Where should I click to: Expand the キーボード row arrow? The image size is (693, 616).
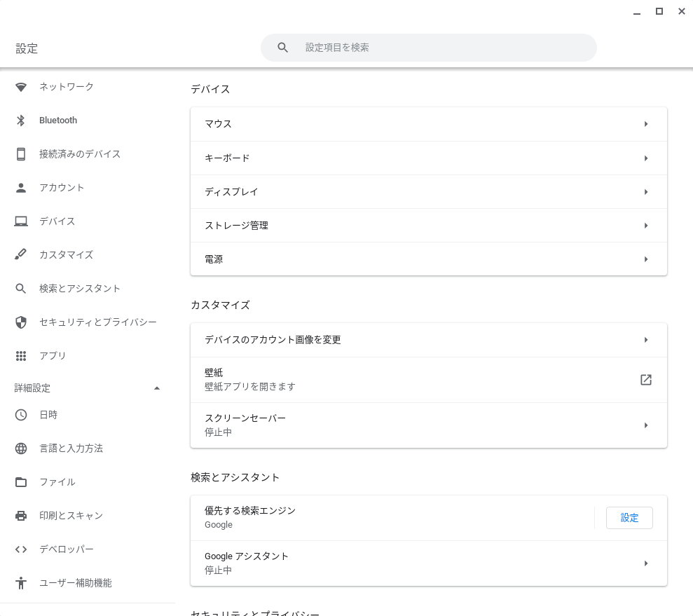(646, 158)
